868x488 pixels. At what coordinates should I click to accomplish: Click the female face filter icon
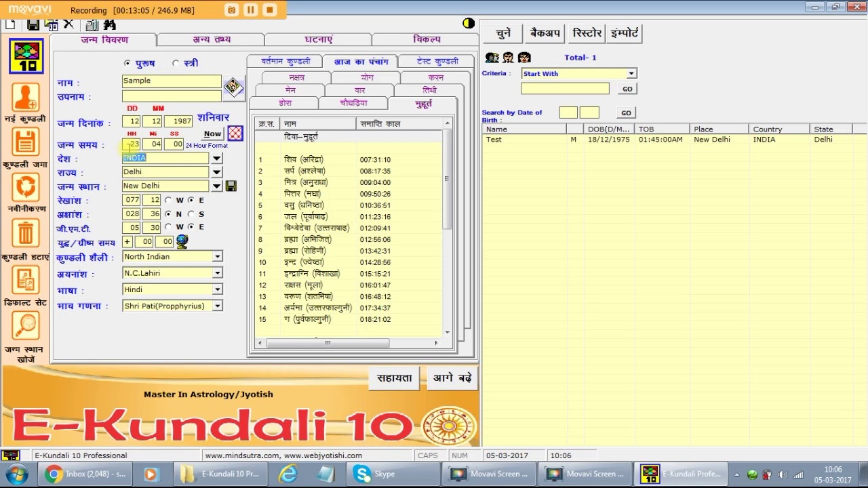524,58
